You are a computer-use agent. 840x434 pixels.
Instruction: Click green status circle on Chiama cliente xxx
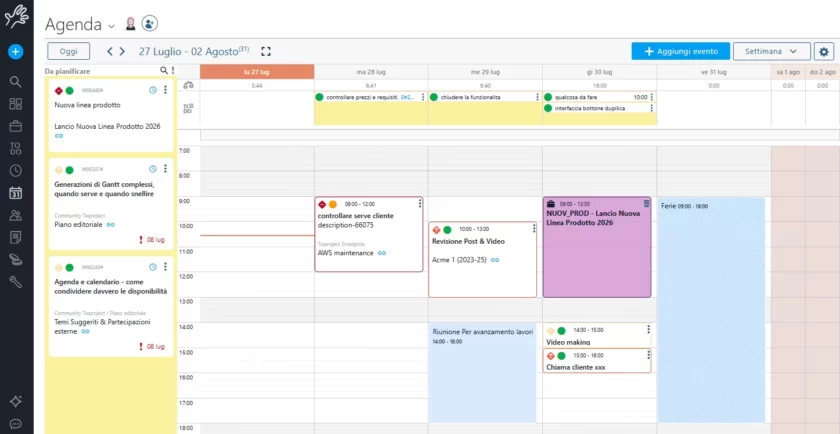(561, 356)
